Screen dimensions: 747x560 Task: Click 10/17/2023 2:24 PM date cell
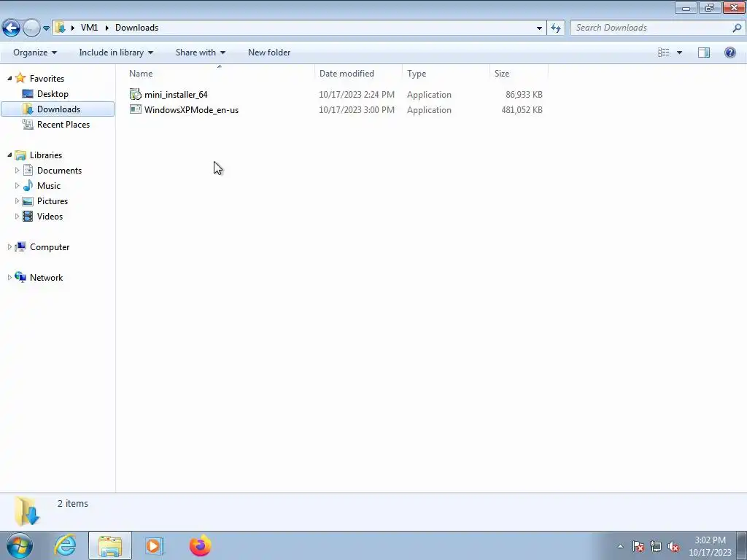356,95
